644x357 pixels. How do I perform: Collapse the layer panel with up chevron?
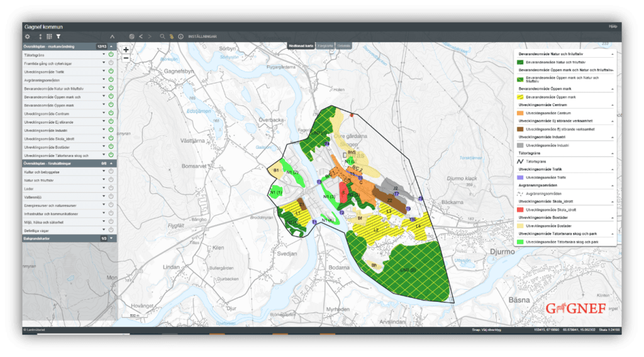coord(112,37)
